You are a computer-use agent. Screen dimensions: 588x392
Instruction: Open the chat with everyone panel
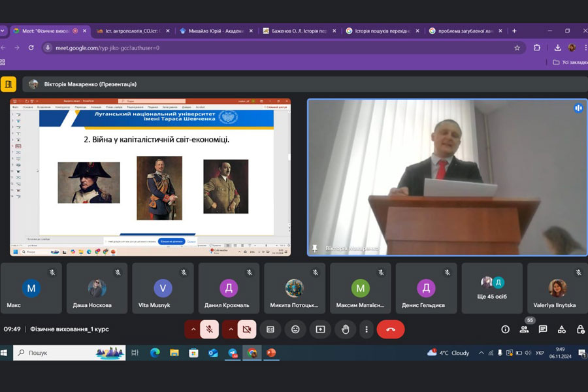[543, 329]
